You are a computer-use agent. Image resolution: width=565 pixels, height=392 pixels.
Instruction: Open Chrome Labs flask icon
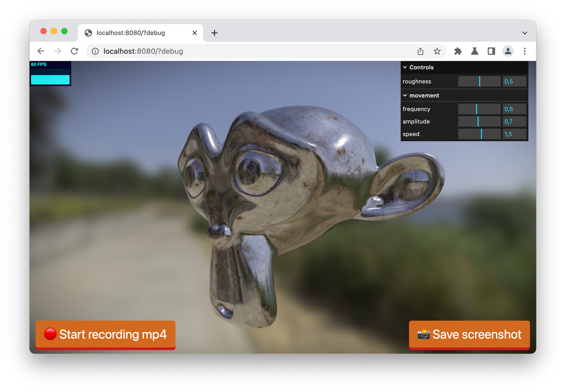pos(474,51)
